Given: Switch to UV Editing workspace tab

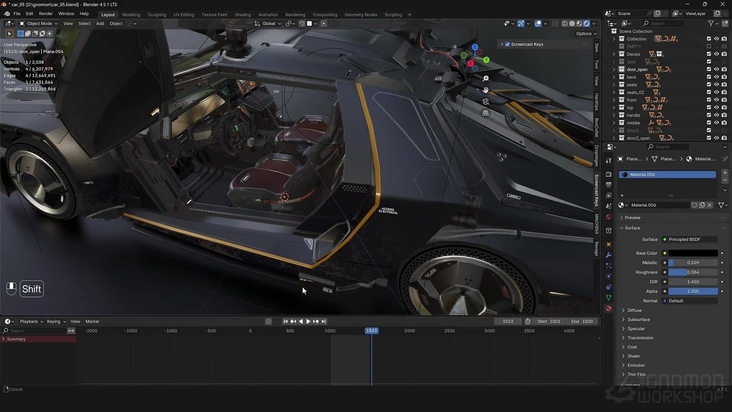Looking at the screenshot, I should pos(183,14).
